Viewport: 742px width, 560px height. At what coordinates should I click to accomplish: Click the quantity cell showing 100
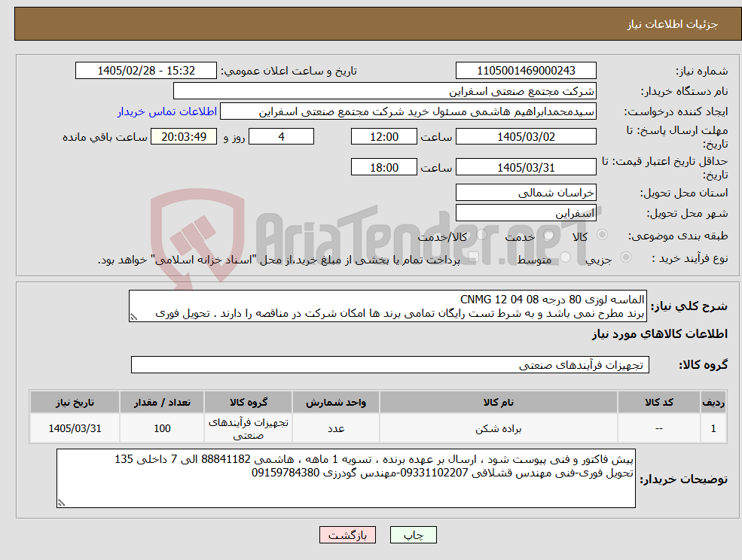pos(162,428)
